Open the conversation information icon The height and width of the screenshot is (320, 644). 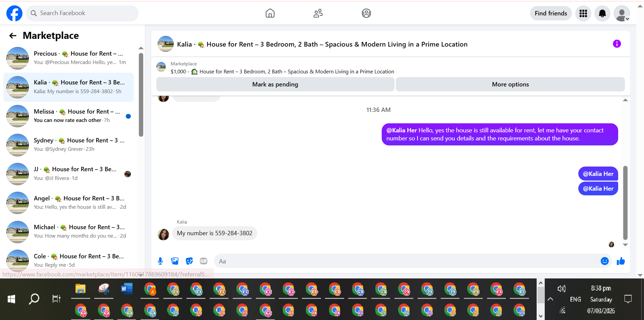(x=617, y=44)
